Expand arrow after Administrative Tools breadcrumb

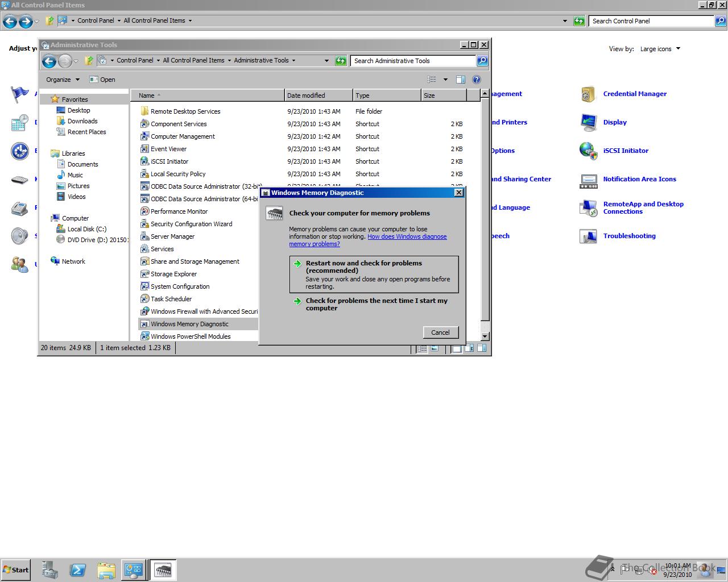click(x=293, y=60)
